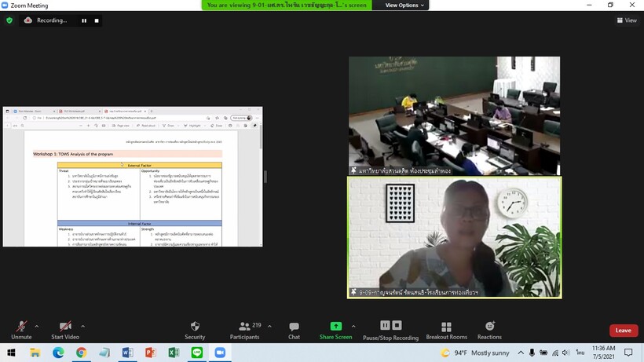Open Breakout Rooms
644x362 pixels.
[446, 331]
